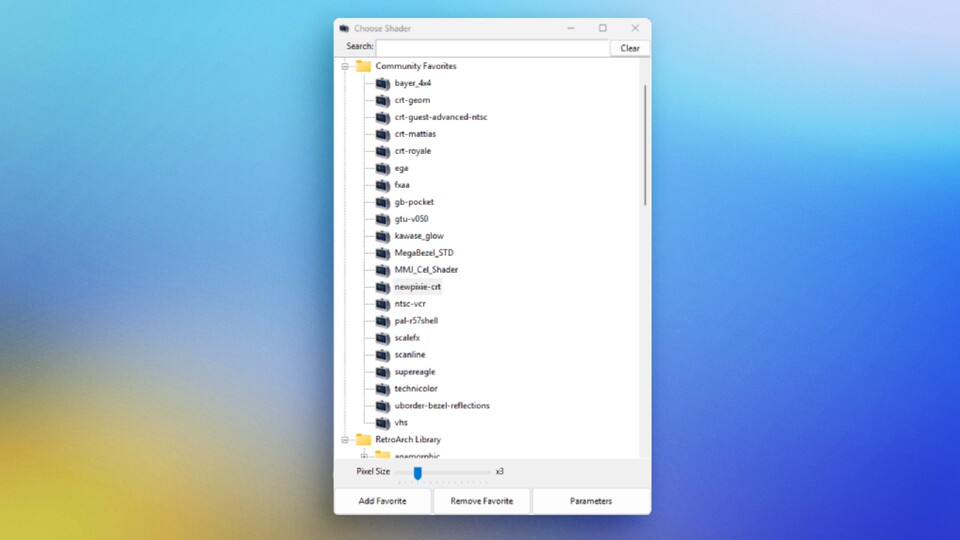Select the scalefx shader name
The height and width of the screenshot is (540, 960).
click(407, 338)
